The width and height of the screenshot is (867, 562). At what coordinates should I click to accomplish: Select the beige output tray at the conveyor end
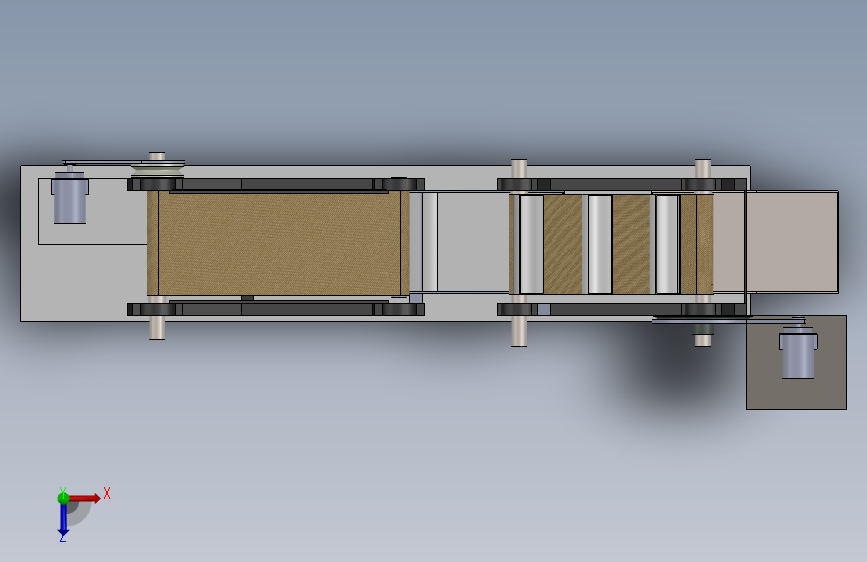pos(776,242)
